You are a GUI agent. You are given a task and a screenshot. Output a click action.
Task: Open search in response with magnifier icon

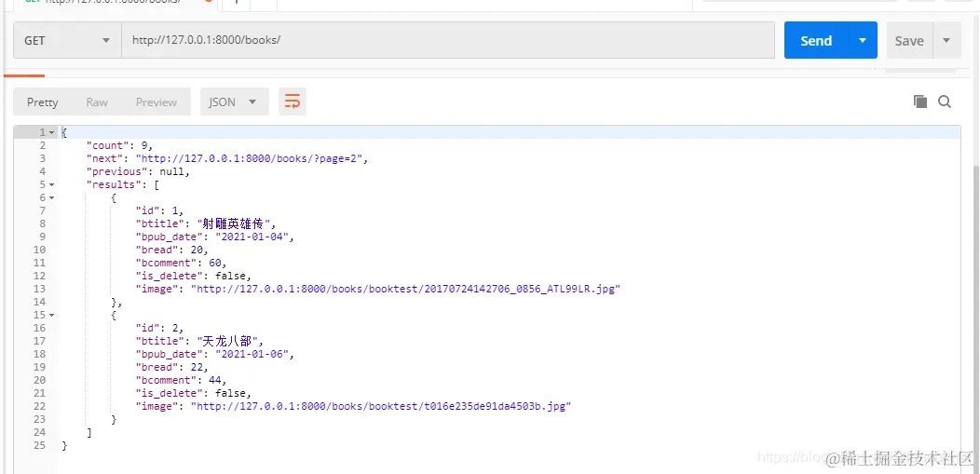945,102
